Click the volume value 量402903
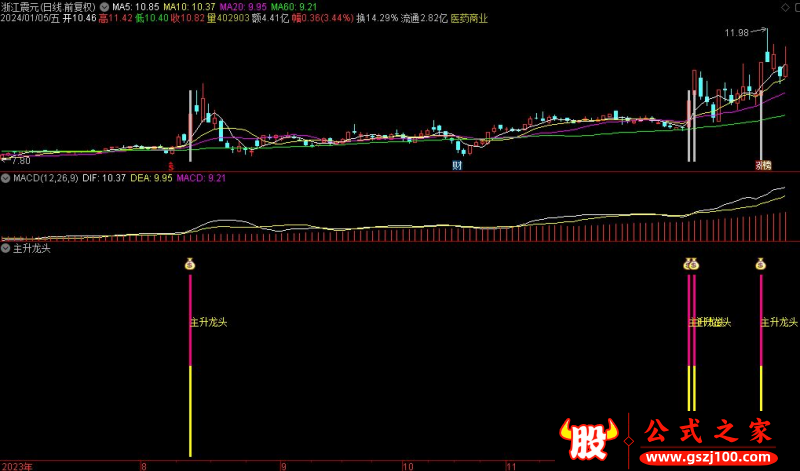The image size is (800, 471). [x=228, y=18]
